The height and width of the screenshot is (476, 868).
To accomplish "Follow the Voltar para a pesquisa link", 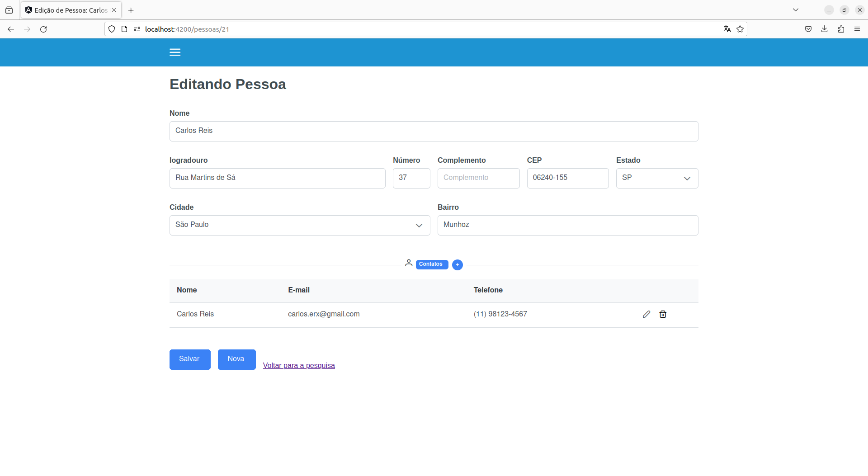I will [x=299, y=365].
